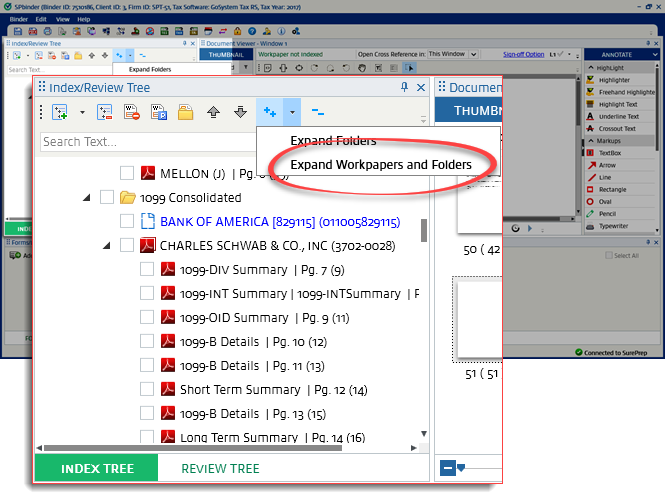Screen dimensions: 665x499
Task: Open the L1 sign-off level dropdown arrow
Action: click(569, 54)
